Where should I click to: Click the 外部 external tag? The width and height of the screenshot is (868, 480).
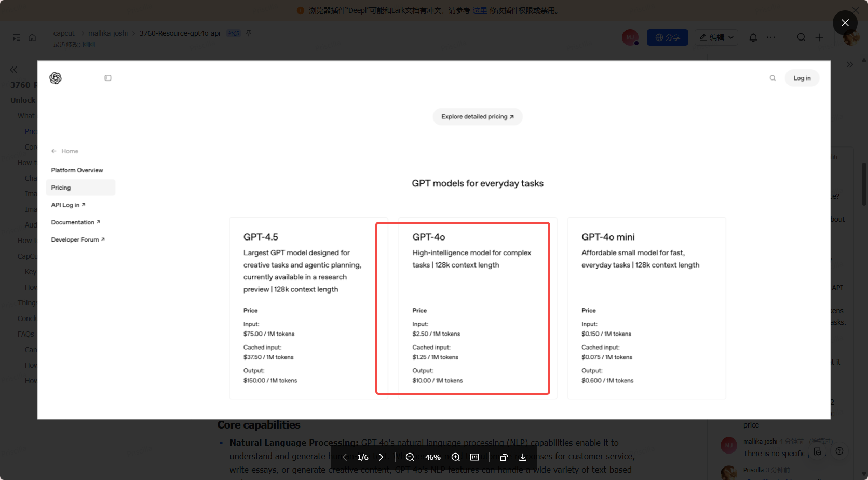[234, 33]
